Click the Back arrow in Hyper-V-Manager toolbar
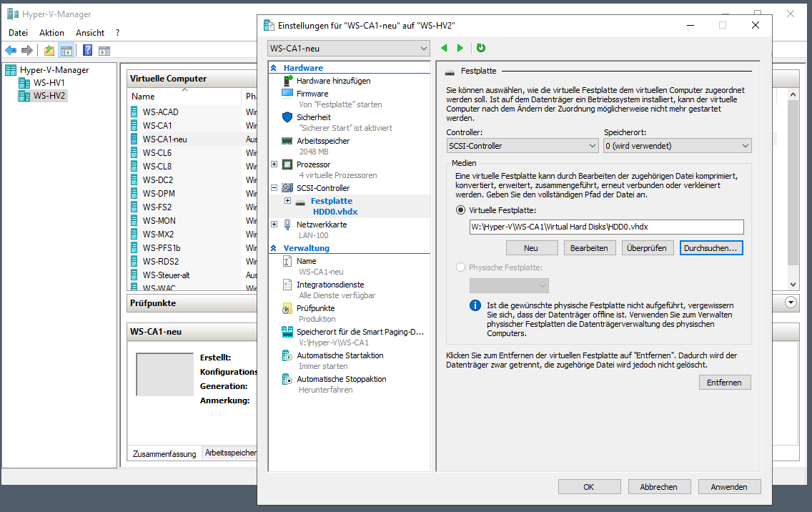The height and width of the screenshot is (512, 812). (x=10, y=50)
